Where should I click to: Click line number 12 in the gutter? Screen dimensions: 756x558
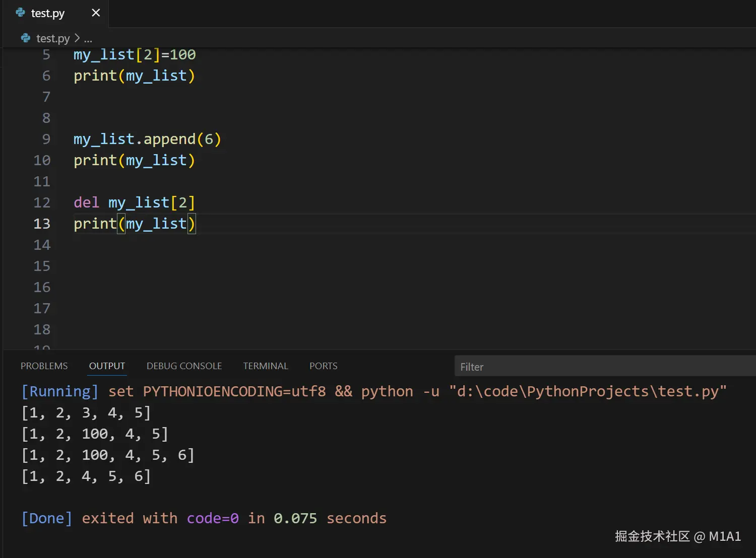tap(42, 202)
